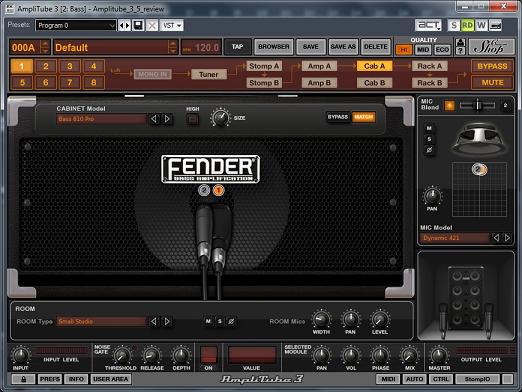522x392 pixels.
Task: Open the Rack A module
Action: coord(430,66)
